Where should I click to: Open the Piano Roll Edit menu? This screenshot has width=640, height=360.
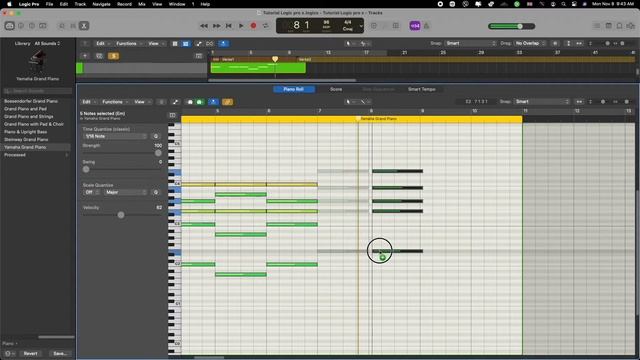pos(89,102)
